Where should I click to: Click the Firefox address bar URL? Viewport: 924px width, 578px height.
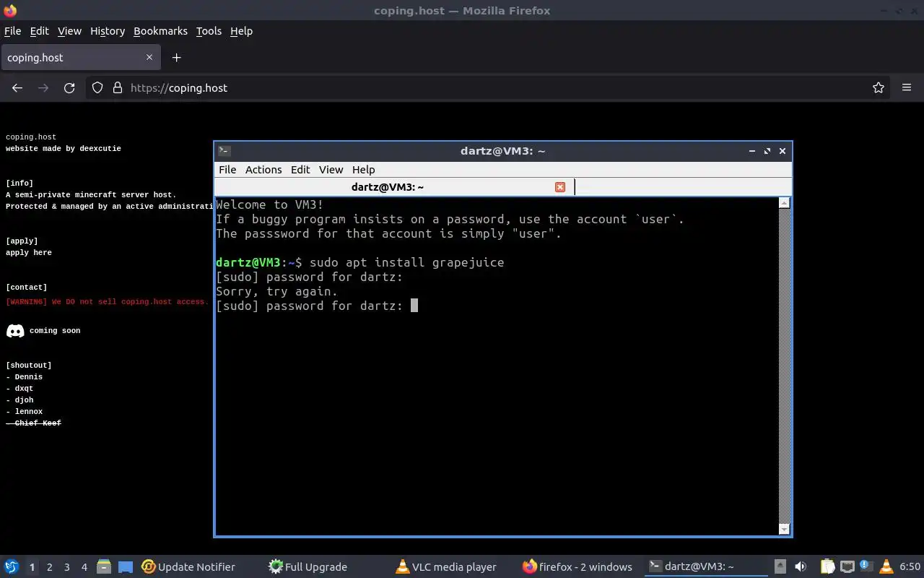(x=179, y=87)
